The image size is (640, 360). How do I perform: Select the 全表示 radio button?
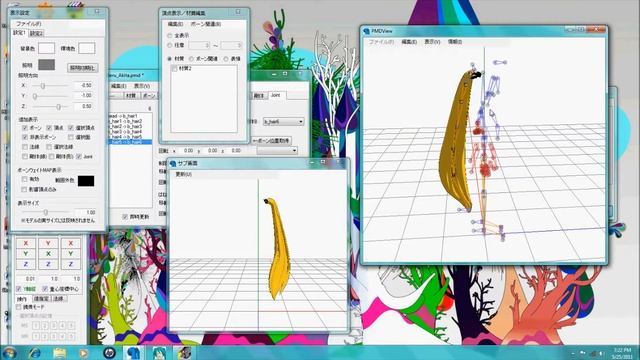[x=170, y=36]
